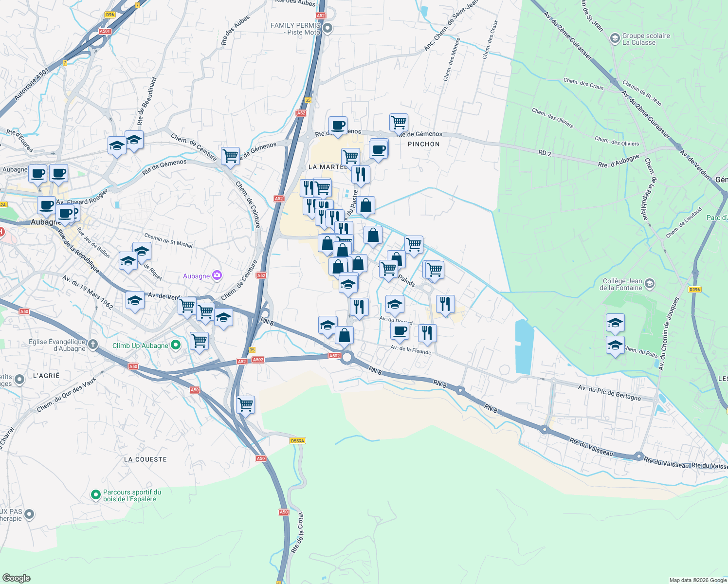This screenshot has height=584, width=728.
Task: Click the shopping bag icon near Av. de la Fleuride
Action: (x=344, y=336)
